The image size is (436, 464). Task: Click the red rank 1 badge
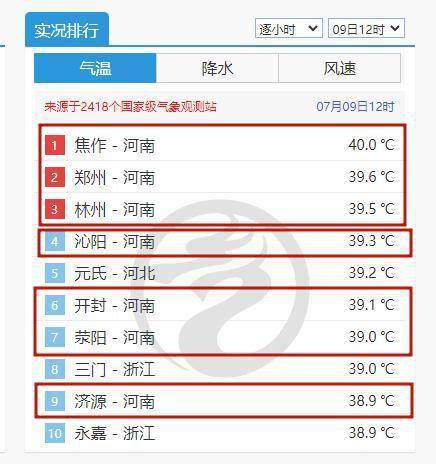(55, 145)
